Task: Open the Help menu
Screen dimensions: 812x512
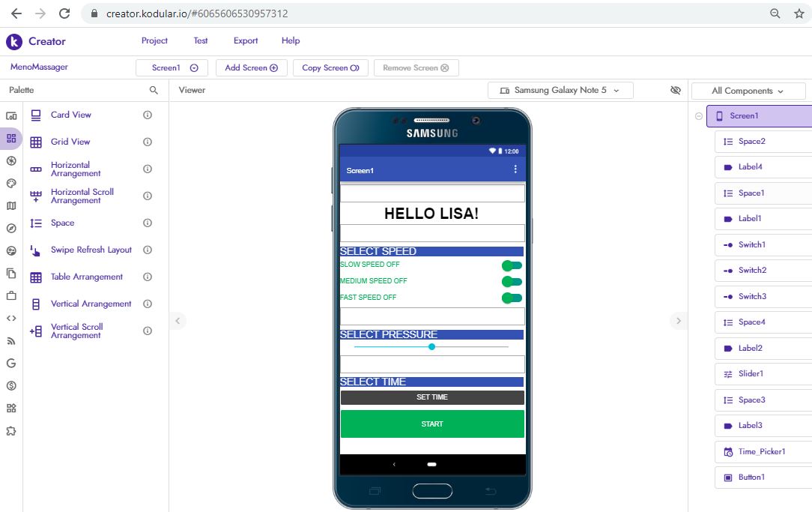Action: click(x=291, y=40)
